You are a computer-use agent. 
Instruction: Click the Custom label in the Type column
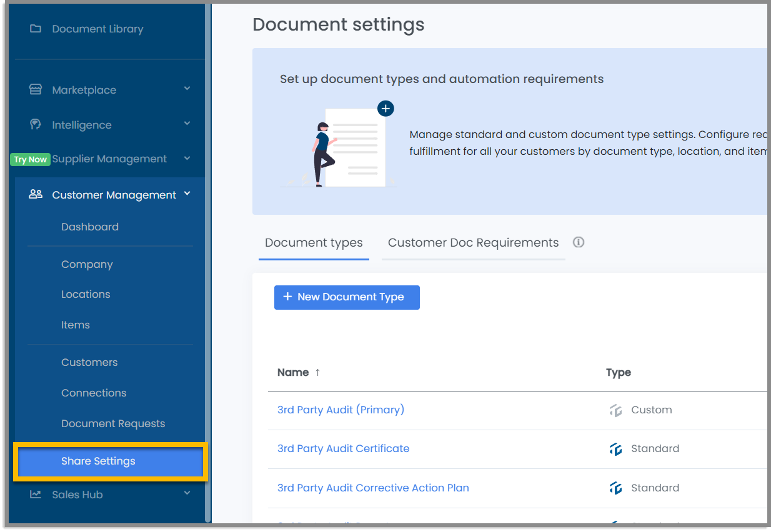[652, 410]
